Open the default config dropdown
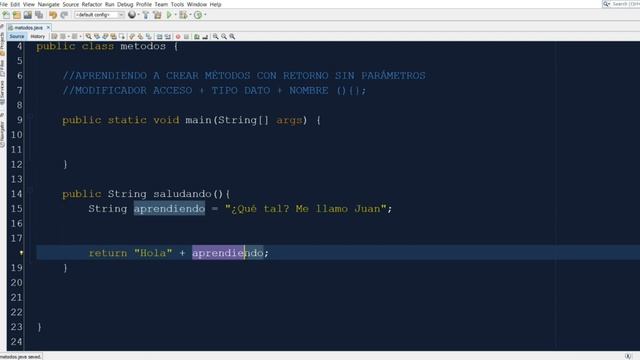 pos(99,15)
